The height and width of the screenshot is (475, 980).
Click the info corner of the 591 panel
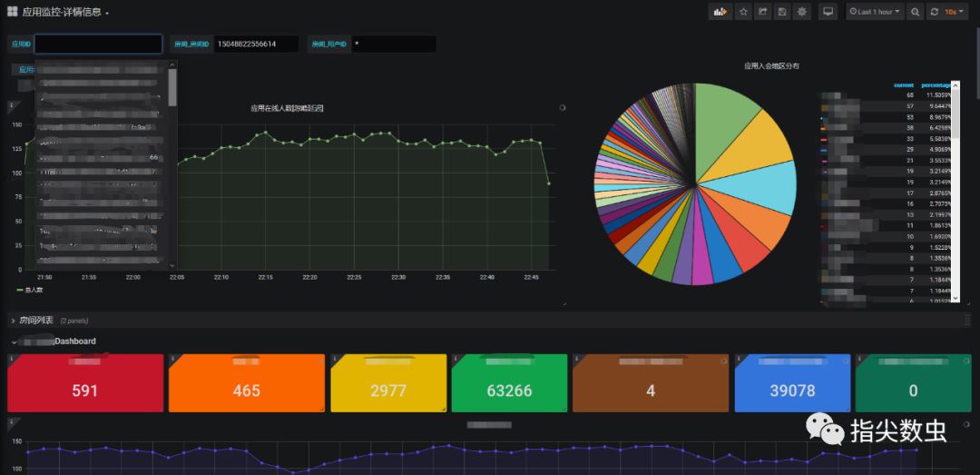(11, 359)
